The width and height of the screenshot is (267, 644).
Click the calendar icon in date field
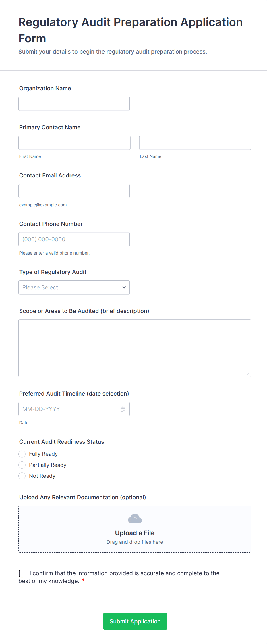123,409
